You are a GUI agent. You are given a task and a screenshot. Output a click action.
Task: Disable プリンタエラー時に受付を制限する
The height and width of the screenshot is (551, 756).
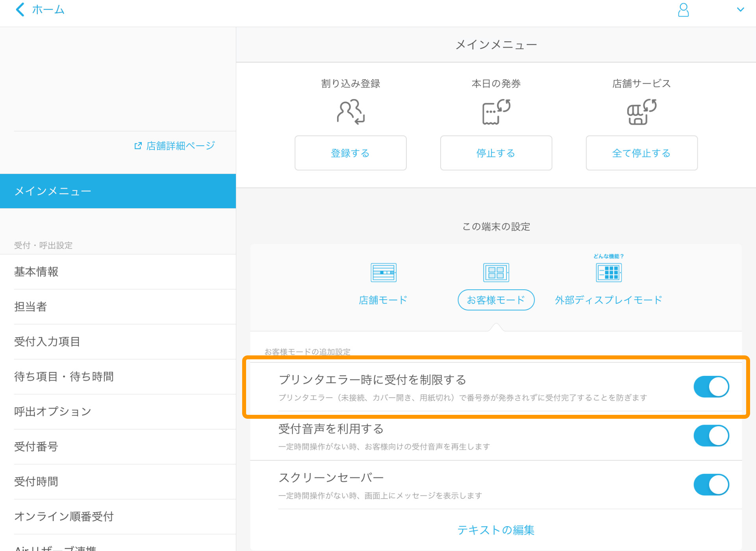pos(711,386)
